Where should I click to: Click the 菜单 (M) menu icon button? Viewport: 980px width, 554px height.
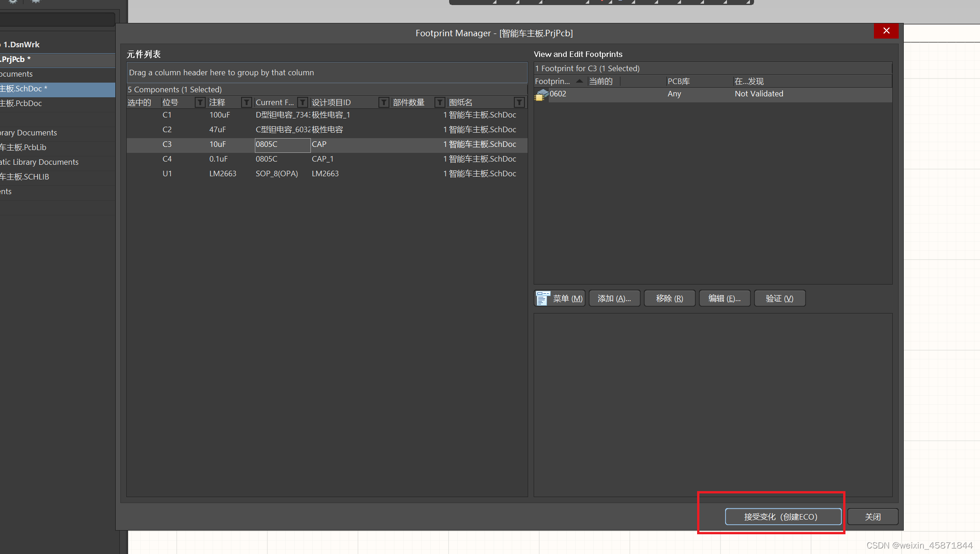pyautogui.click(x=560, y=298)
